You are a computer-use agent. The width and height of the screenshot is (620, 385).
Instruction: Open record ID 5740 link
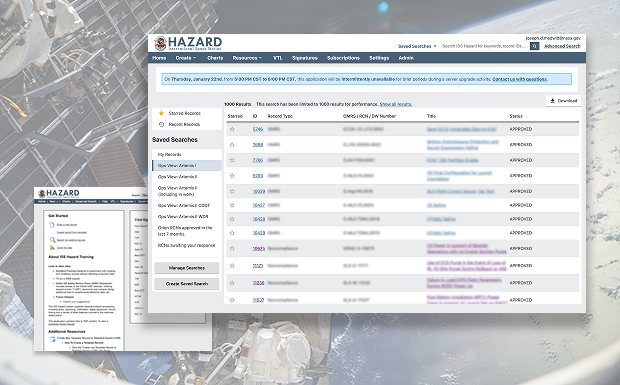(258, 129)
